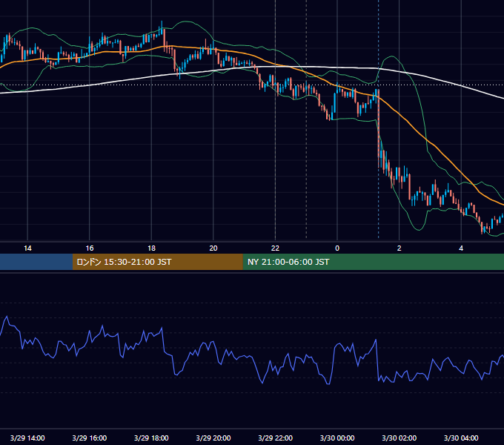Image resolution: width=504 pixels, height=445 pixels.
Task: Click the time axis label 2
Action: [399, 248]
